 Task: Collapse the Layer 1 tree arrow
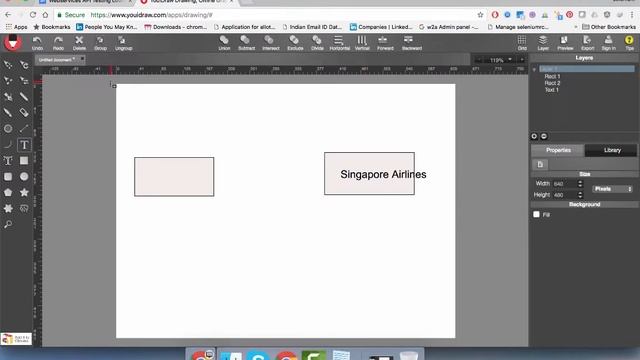[x=534, y=70]
